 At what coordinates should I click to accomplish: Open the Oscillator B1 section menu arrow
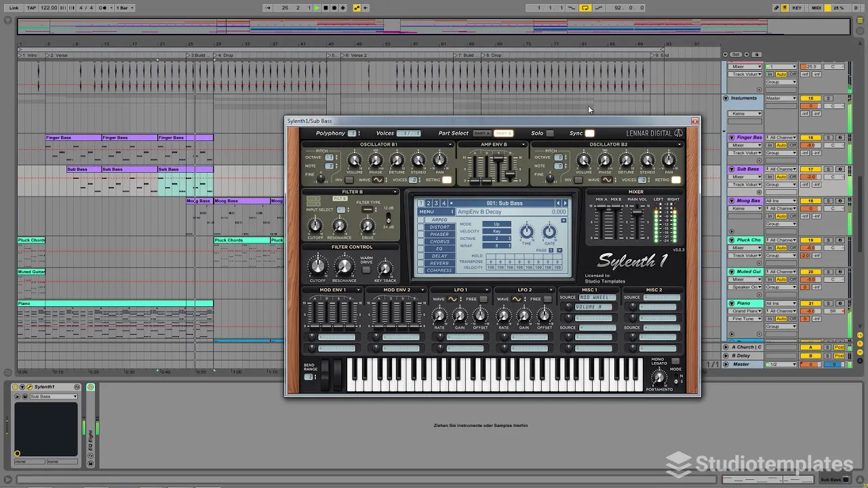pyautogui.click(x=450, y=144)
